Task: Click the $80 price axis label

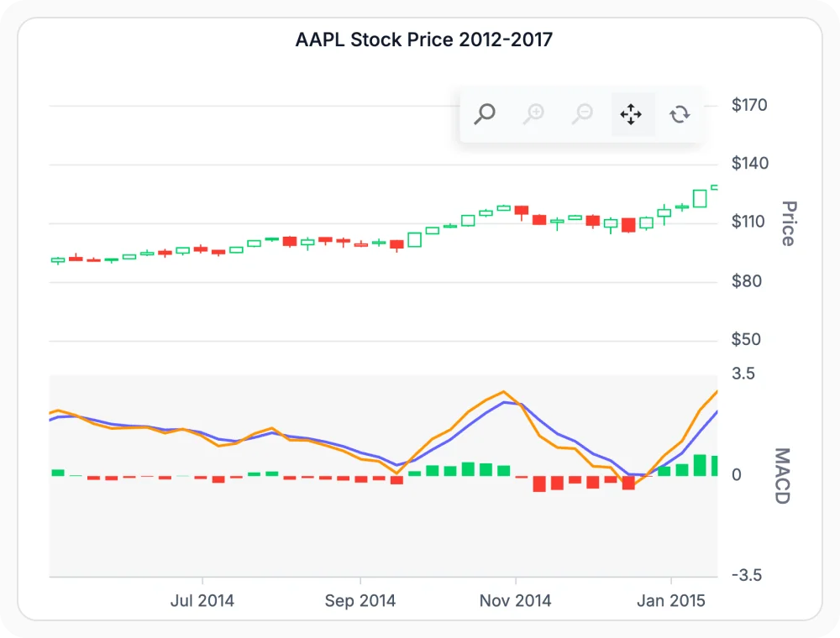Action: click(x=747, y=281)
